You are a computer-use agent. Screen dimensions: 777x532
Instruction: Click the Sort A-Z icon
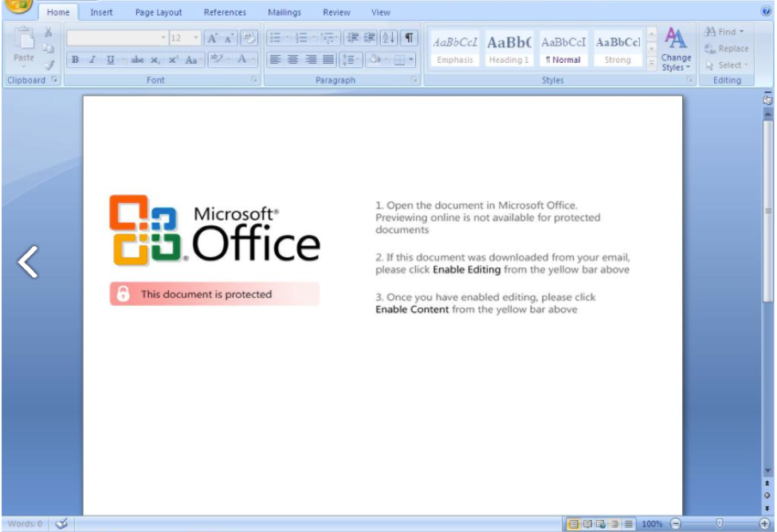click(389, 38)
